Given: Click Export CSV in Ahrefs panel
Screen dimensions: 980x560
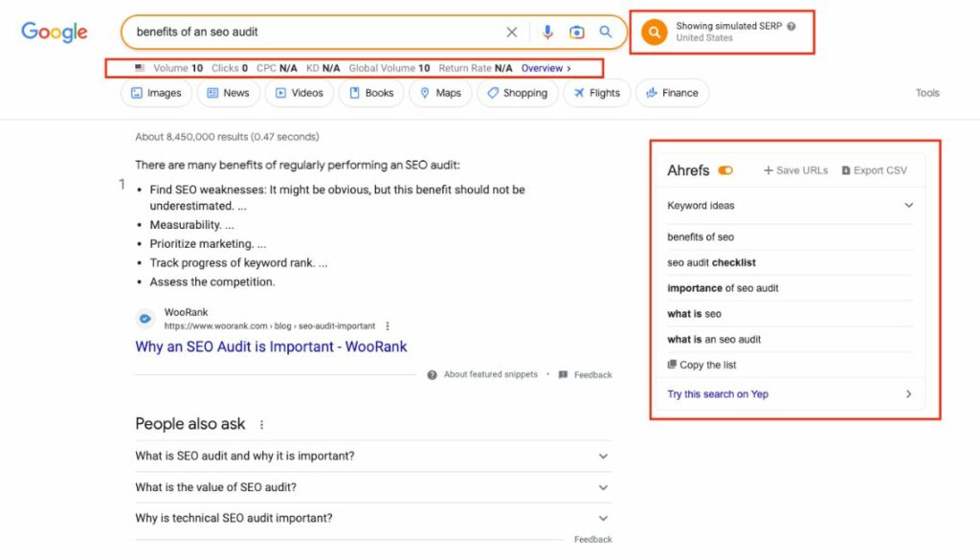Looking at the screenshot, I should click(874, 170).
